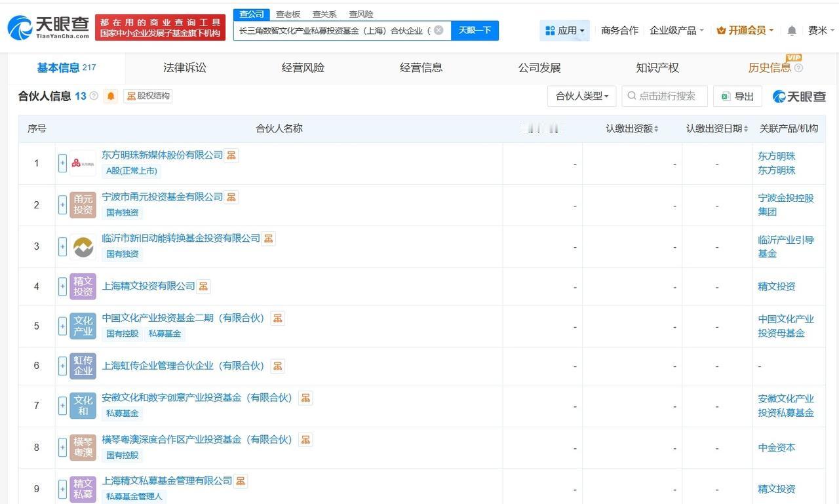Select the 查公司 search mode tab
Screen dimensions: 839x504
[252, 14]
